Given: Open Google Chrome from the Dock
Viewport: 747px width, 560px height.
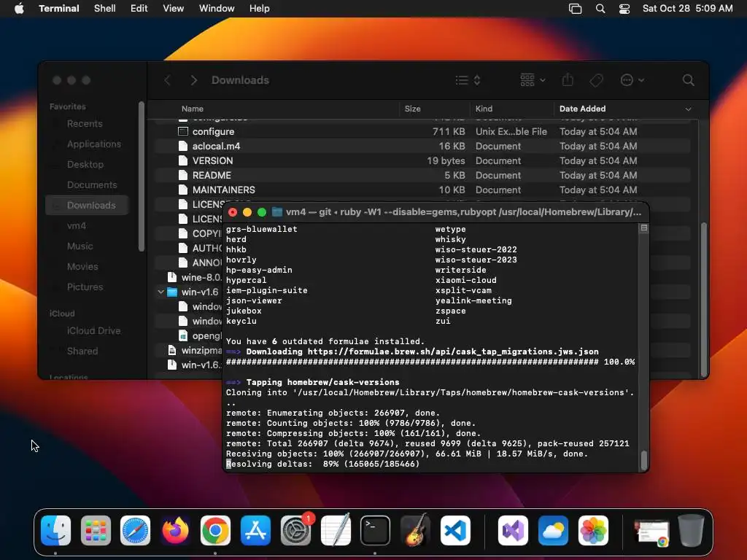Looking at the screenshot, I should click(215, 530).
